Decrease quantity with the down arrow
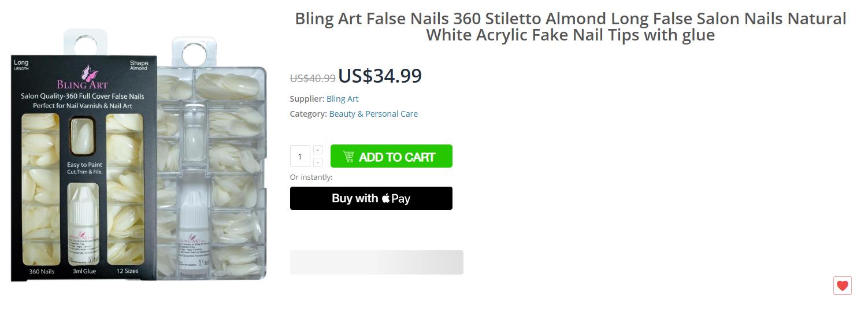Image resolution: width=868 pixels, height=330 pixels. click(318, 162)
